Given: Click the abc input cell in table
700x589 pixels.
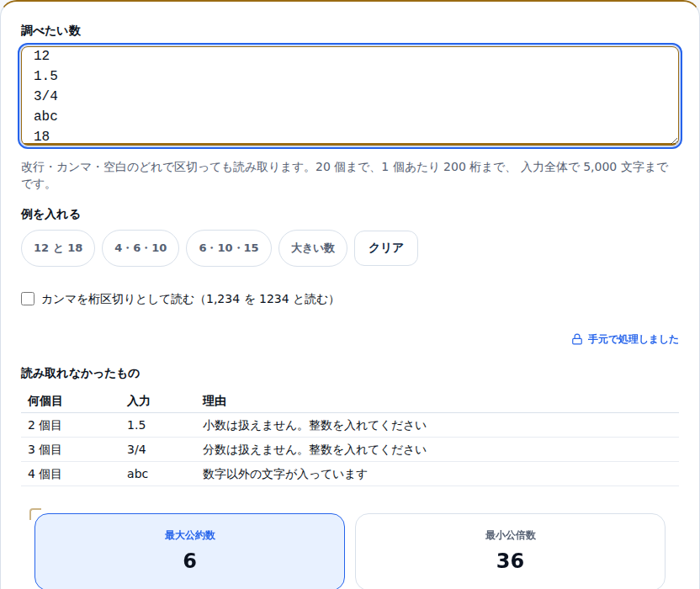Looking at the screenshot, I should coord(137,474).
